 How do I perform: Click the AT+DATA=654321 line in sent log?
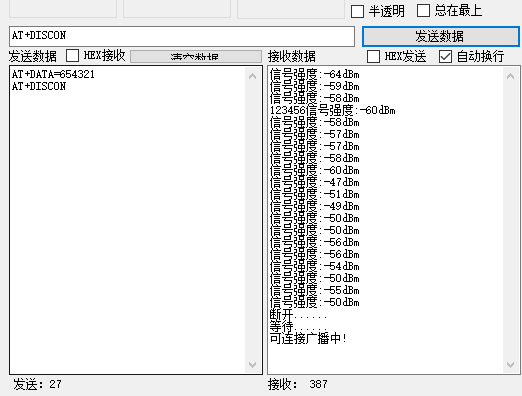(x=53, y=74)
